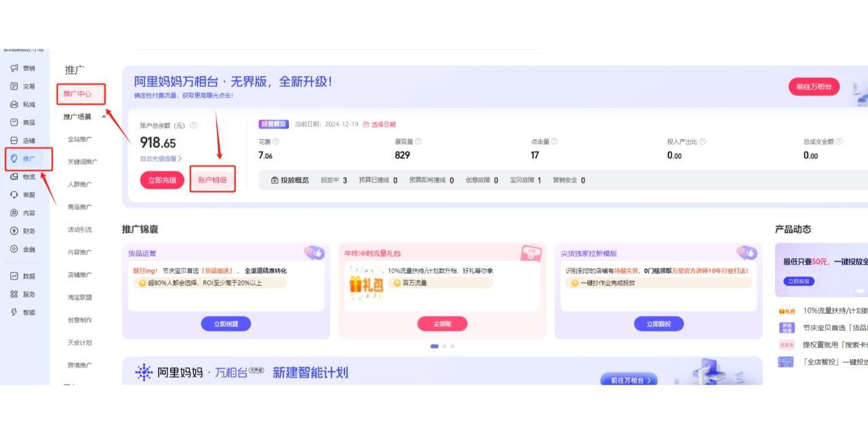868x434 pixels.
Task: Click the red 前往万相台 button in top banner
Action: [814, 87]
